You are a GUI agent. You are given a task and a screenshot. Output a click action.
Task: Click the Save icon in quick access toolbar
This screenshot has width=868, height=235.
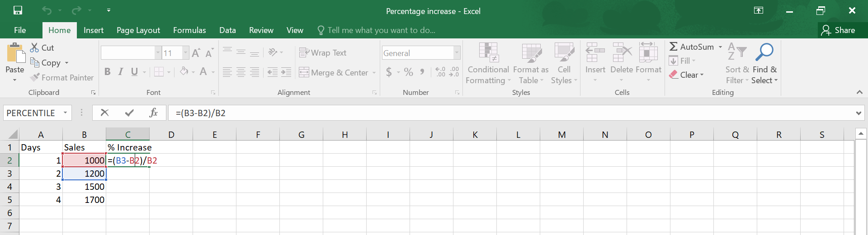click(18, 10)
